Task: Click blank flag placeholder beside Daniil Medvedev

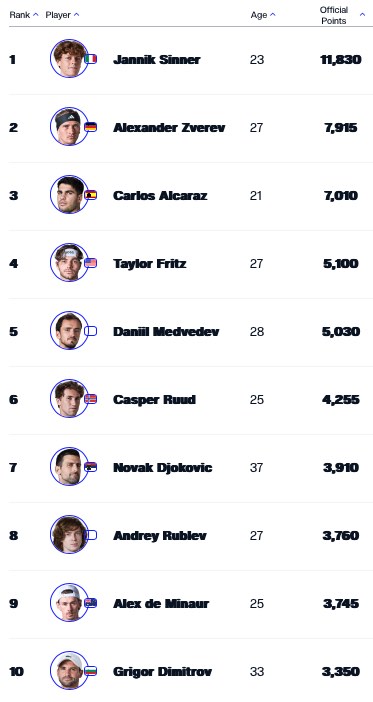Action: pos(90,331)
